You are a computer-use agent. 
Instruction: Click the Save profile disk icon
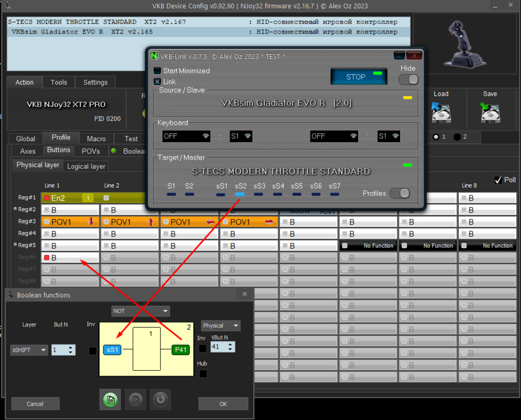(490, 113)
